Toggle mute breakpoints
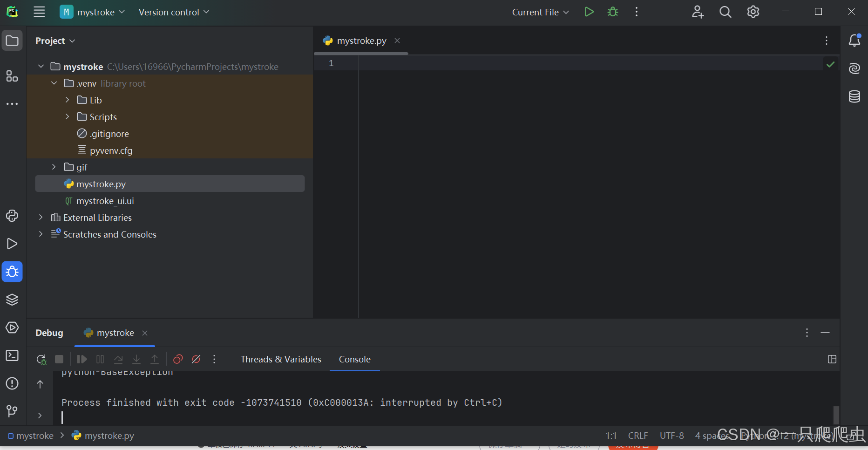The image size is (868, 450). (196, 359)
